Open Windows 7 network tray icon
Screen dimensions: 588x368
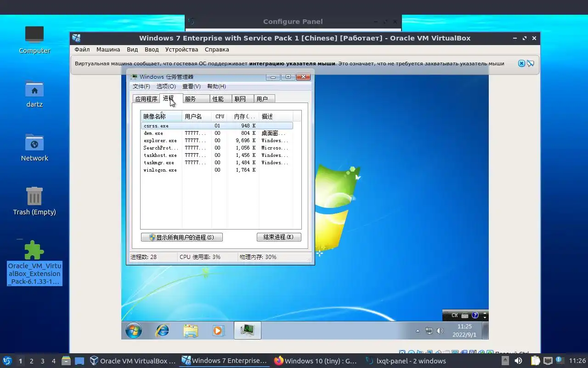click(429, 331)
